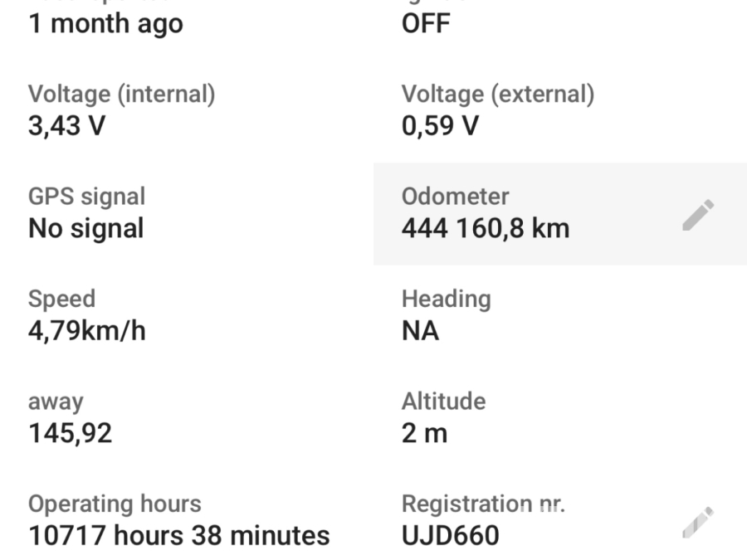747x560 pixels.
Task: Tap the 145,92 away value
Action: coord(70,433)
